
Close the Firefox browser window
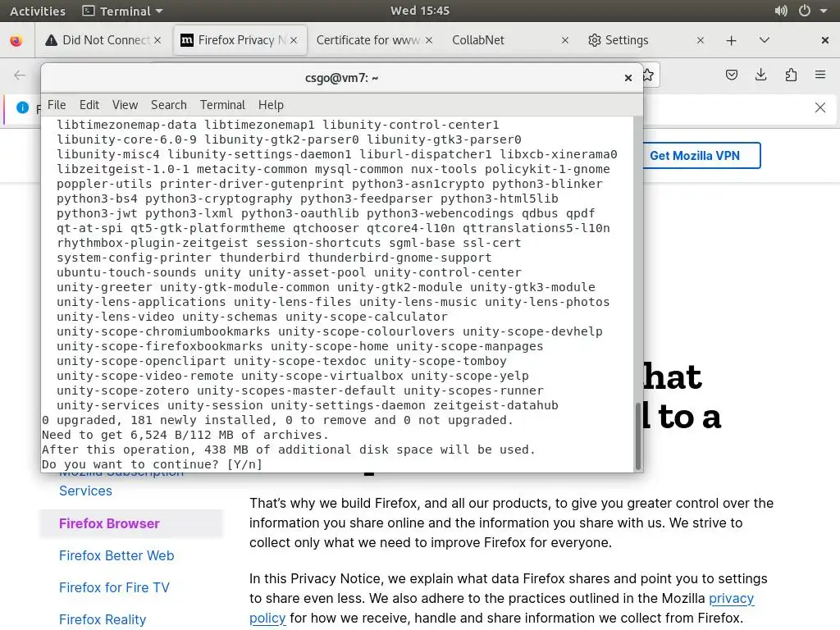(825, 40)
